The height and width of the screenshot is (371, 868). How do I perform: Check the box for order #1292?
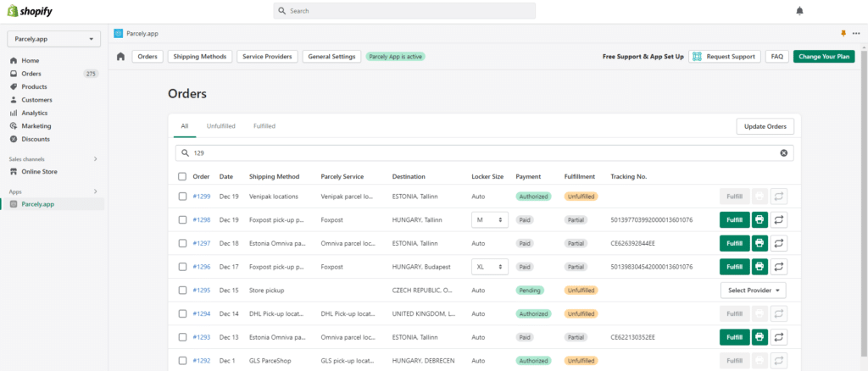coord(182,361)
